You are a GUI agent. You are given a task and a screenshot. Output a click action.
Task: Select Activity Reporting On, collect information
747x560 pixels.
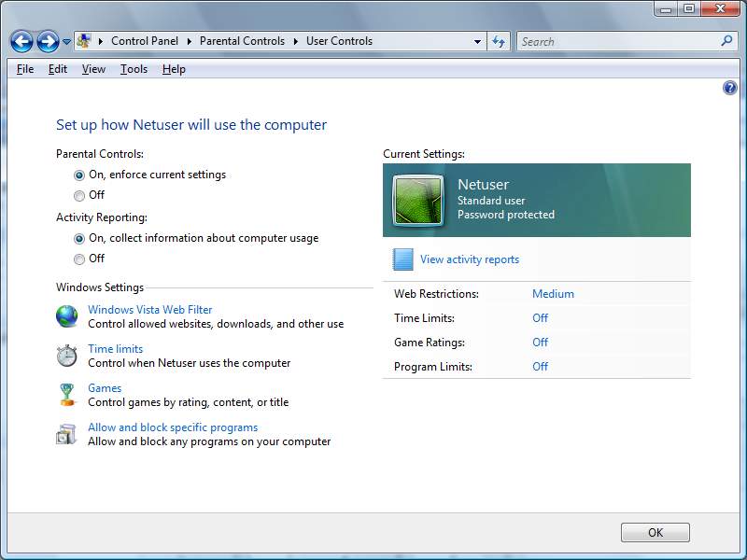[79, 239]
